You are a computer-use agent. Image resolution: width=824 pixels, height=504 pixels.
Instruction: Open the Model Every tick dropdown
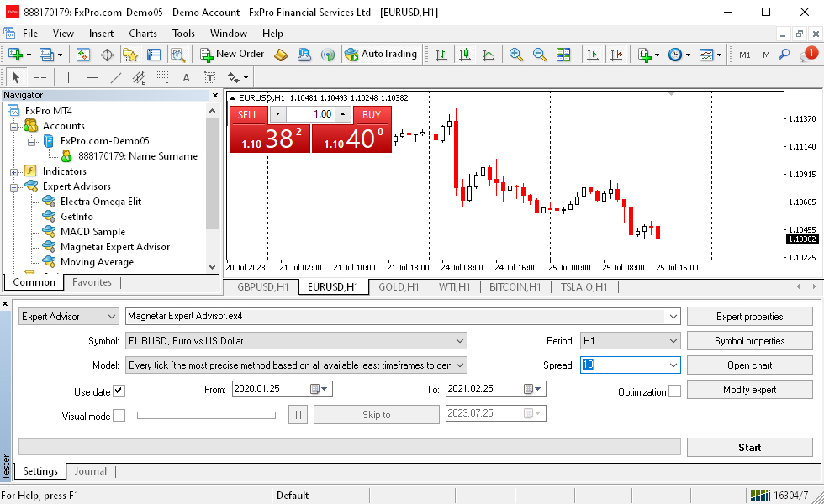coord(296,365)
